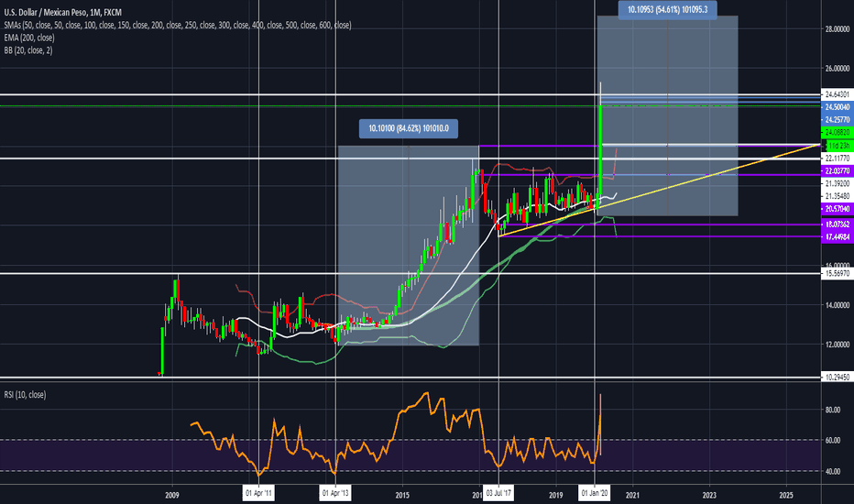Click the 12.00000 price scale value
854x504 pixels.
(838, 345)
